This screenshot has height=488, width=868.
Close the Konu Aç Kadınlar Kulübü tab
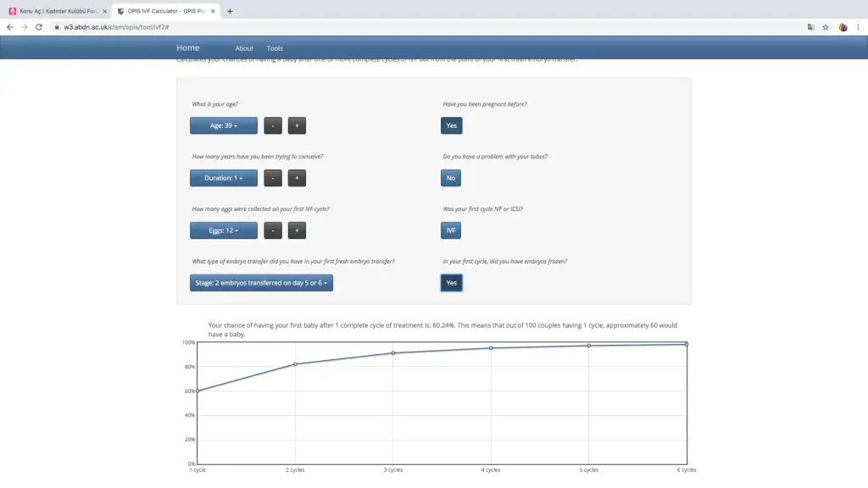pos(104,11)
